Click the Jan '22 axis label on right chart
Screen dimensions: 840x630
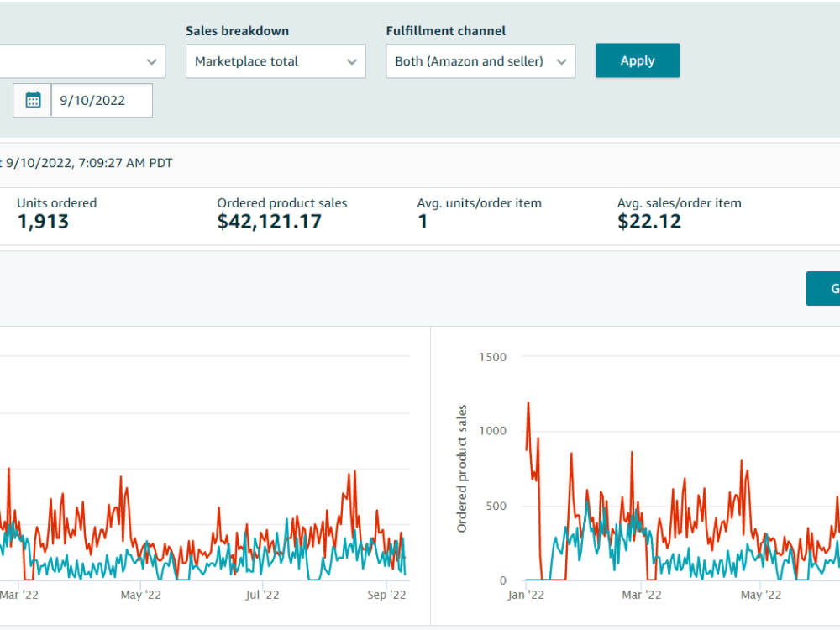click(526, 596)
